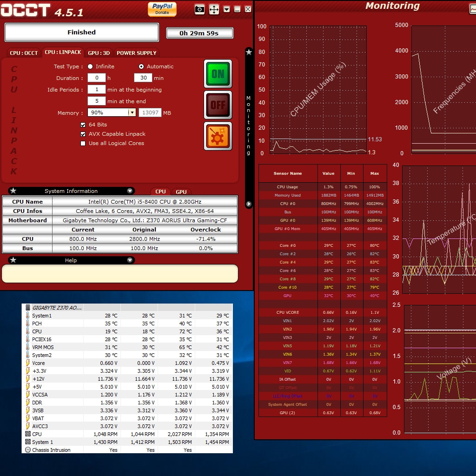Start the test with the green ON button
Image resolution: width=476 pixels, height=476 pixels.
click(218, 74)
